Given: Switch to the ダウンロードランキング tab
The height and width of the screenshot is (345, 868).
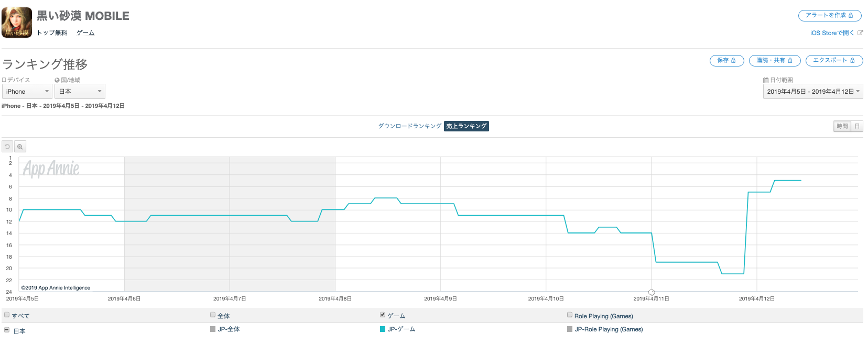Looking at the screenshot, I should coord(410,126).
